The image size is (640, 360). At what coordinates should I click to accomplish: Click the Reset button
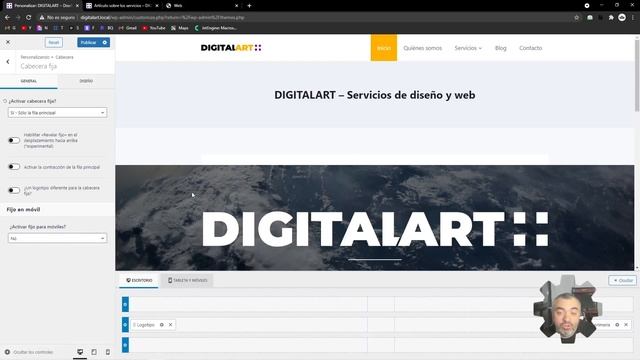point(53,42)
